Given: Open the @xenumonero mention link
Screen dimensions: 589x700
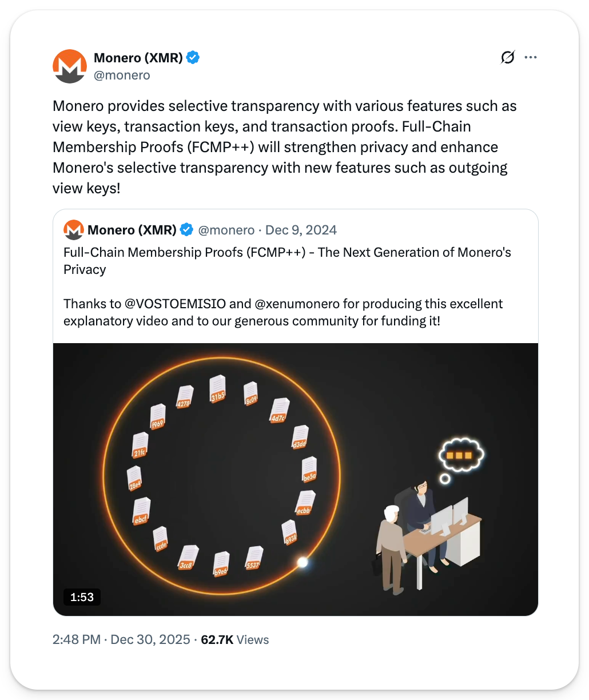Looking at the screenshot, I should (300, 304).
